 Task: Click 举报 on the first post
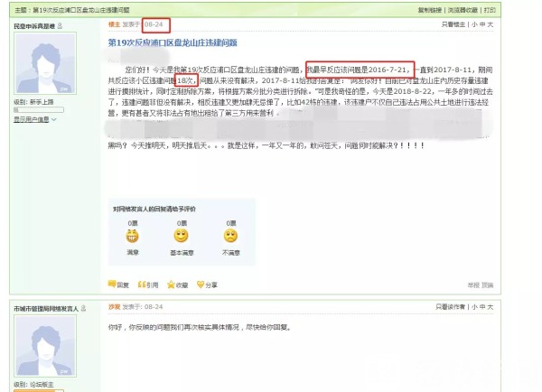[x=463, y=284]
